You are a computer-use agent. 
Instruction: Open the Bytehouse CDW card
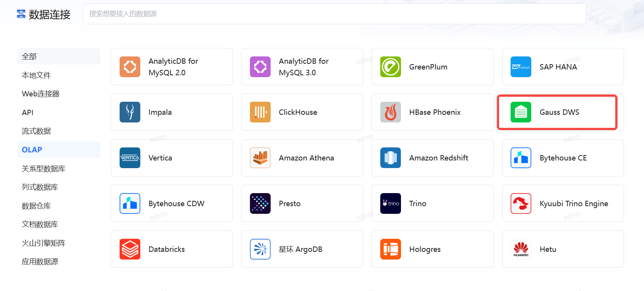(x=172, y=203)
